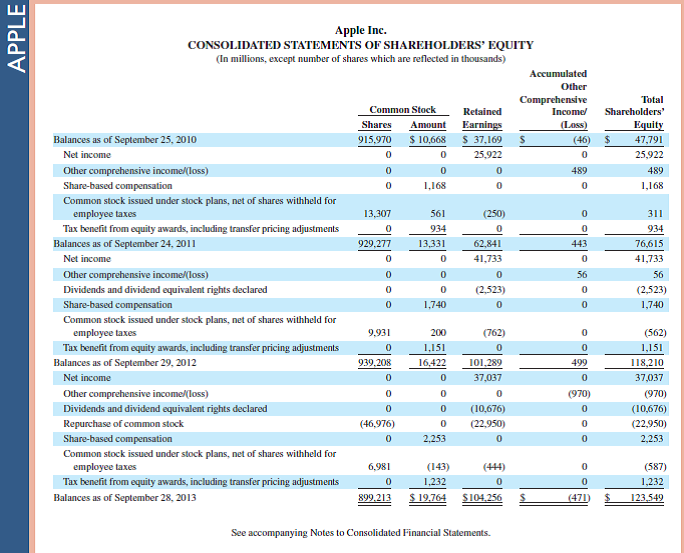
Task: Click the Balances as of September 24, 2011 label
Action: (x=124, y=243)
